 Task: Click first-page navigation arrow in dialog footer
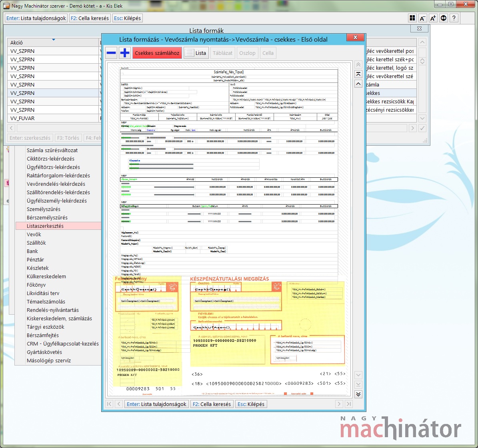click(x=109, y=404)
